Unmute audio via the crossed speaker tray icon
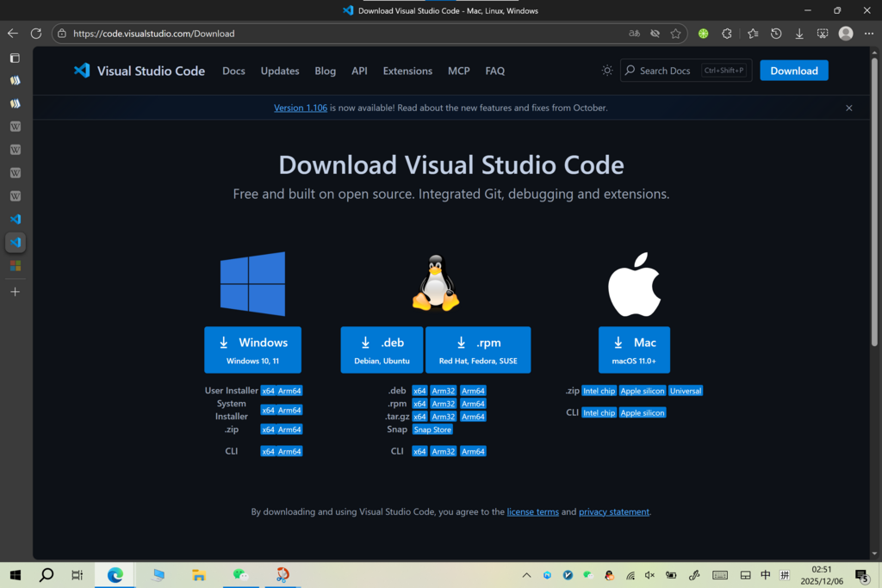This screenshot has height=588, width=882. (x=649, y=574)
